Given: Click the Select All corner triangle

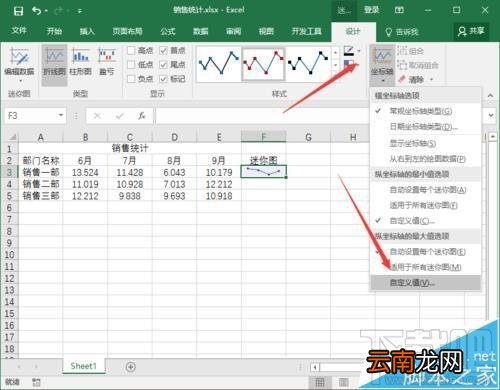Looking at the screenshot, I should (12, 137).
